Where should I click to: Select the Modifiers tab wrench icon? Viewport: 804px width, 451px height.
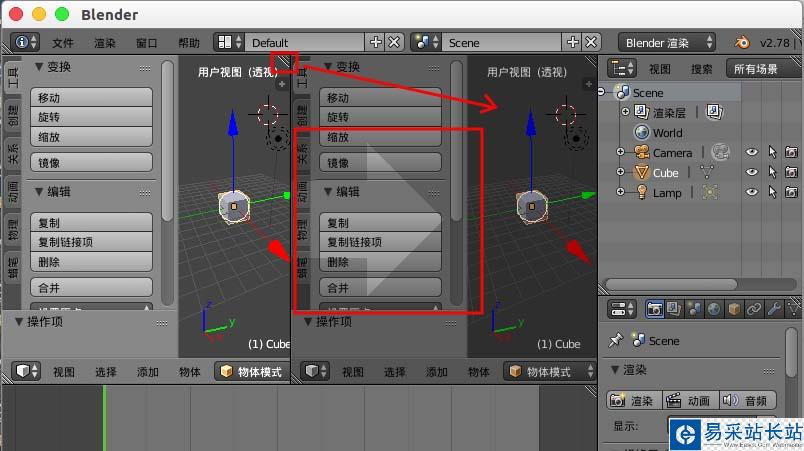(x=774, y=309)
